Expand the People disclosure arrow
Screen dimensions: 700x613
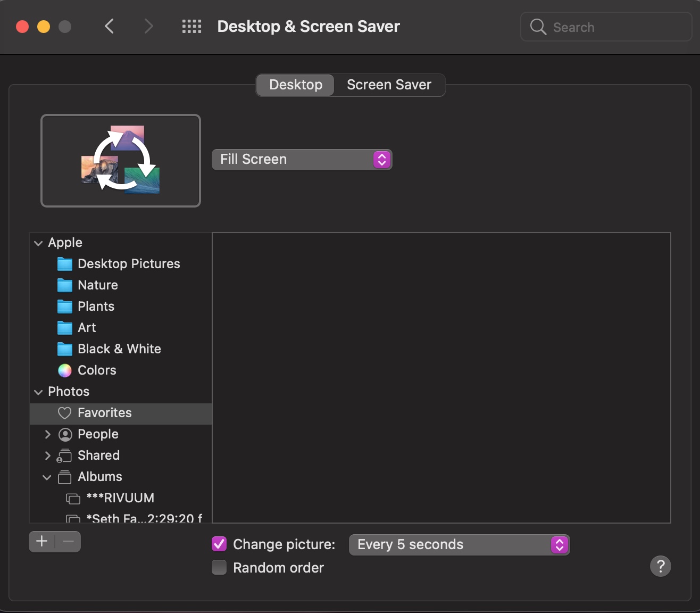point(48,434)
